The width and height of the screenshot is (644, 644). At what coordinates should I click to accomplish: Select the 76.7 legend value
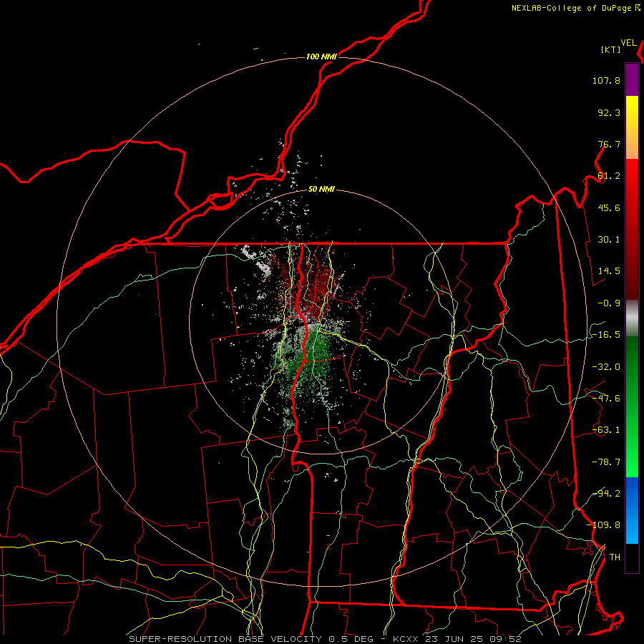coord(609,144)
